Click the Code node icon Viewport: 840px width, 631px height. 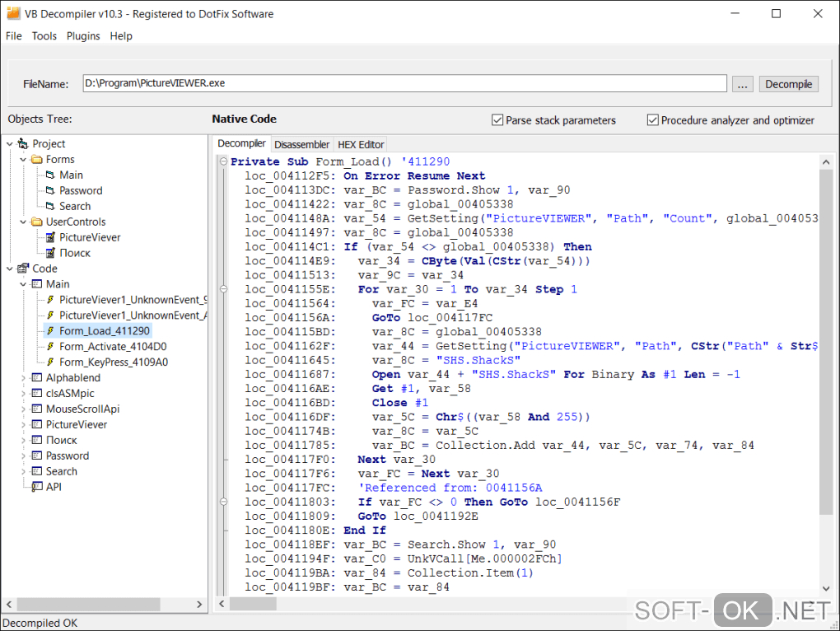click(23, 269)
